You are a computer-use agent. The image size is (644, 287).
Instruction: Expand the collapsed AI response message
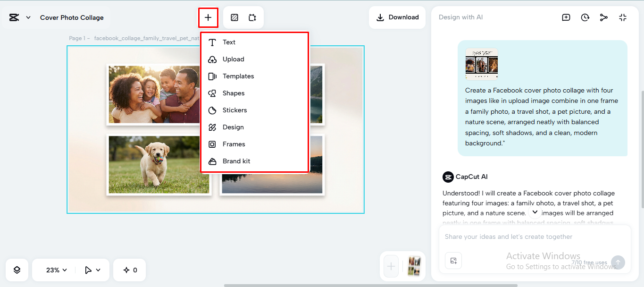[535, 212]
